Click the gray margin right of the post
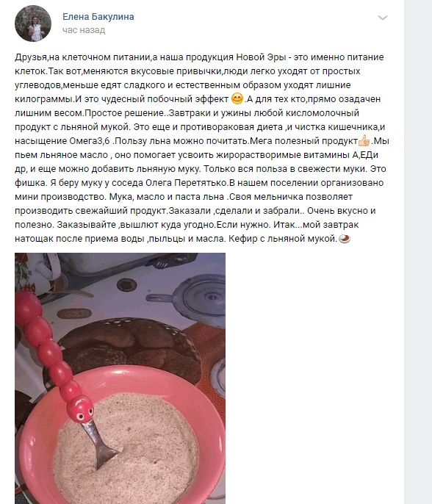The width and height of the screenshot is (432, 504). [x=418, y=252]
